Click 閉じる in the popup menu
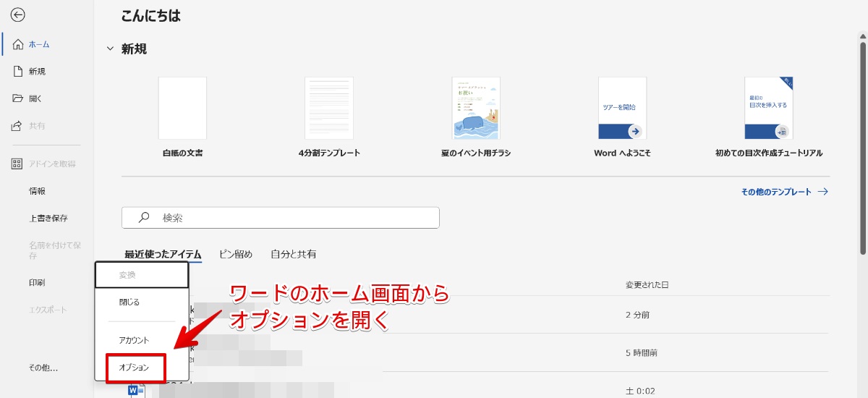This screenshot has width=868, height=398. click(129, 302)
